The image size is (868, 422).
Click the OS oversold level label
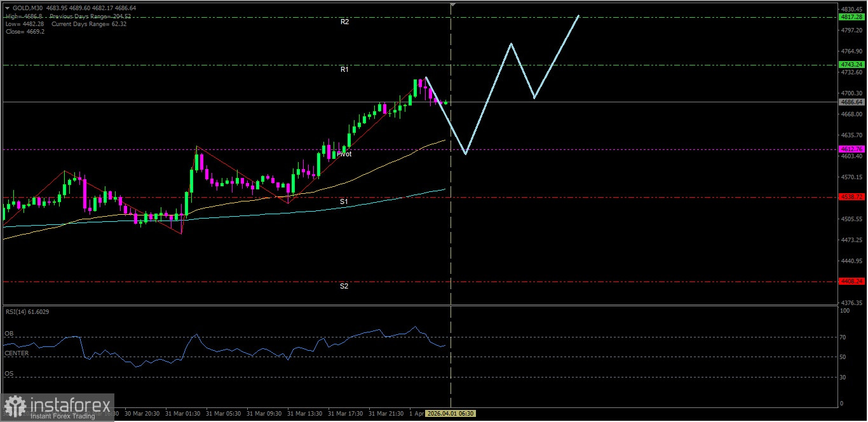point(9,374)
